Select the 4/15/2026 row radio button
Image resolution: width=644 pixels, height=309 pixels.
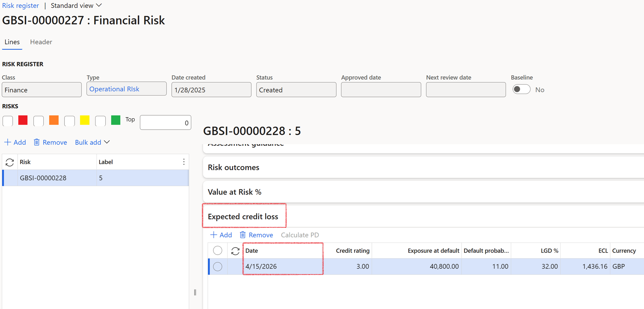218,266
